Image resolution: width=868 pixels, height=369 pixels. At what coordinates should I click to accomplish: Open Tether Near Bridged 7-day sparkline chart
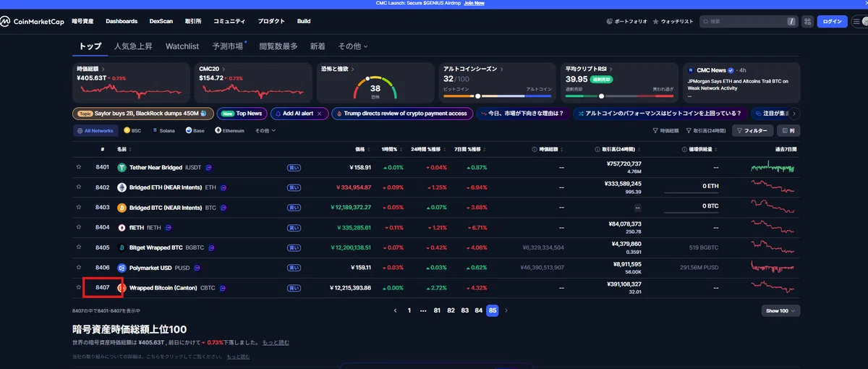pos(773,167)
